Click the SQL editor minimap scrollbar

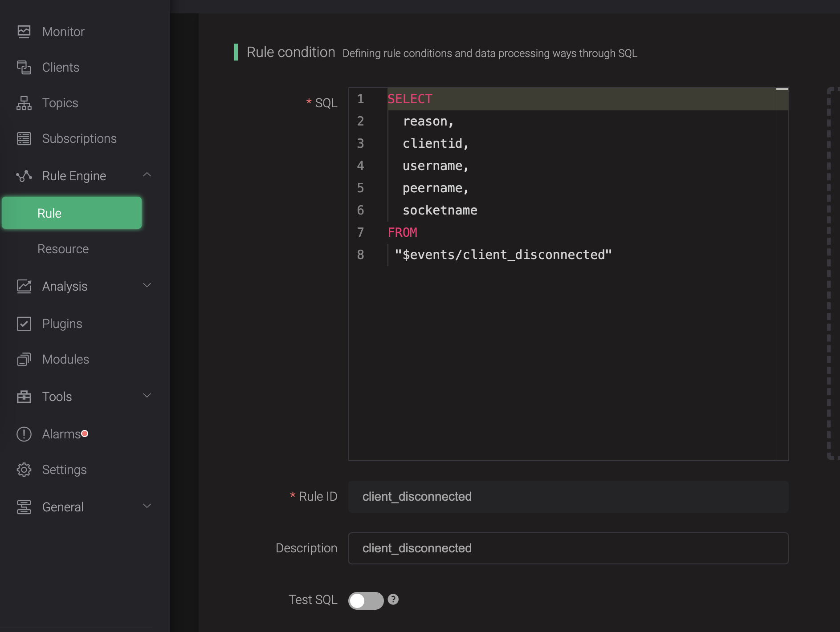coord(782,274)
